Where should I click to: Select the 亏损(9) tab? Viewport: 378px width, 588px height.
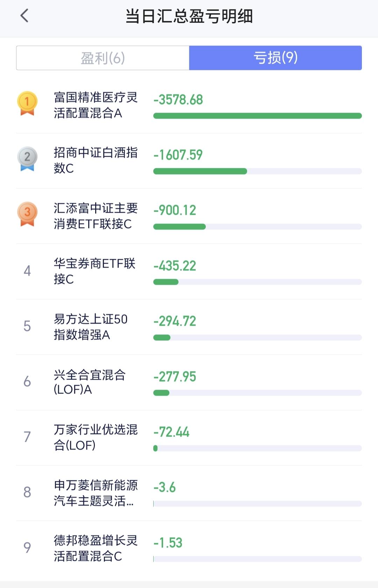(275, 58)
